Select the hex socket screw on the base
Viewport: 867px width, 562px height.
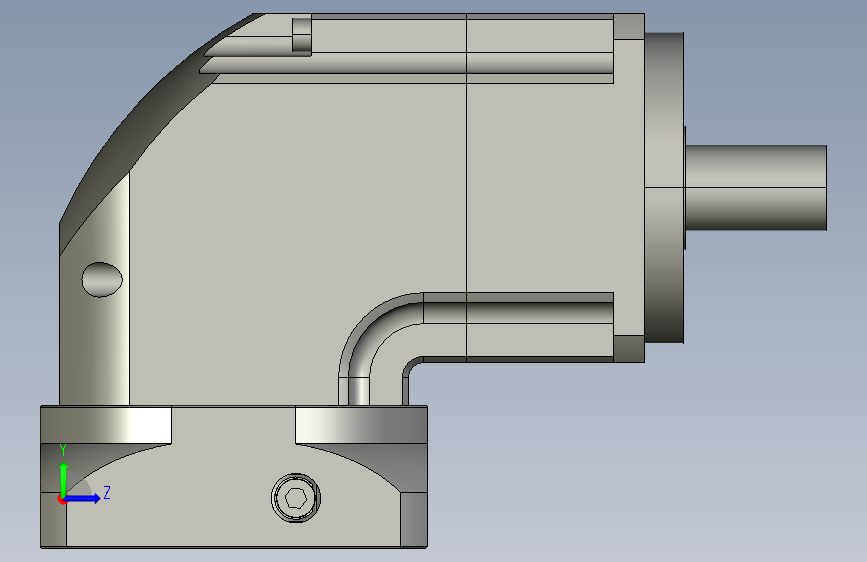(x=296, y=498)
